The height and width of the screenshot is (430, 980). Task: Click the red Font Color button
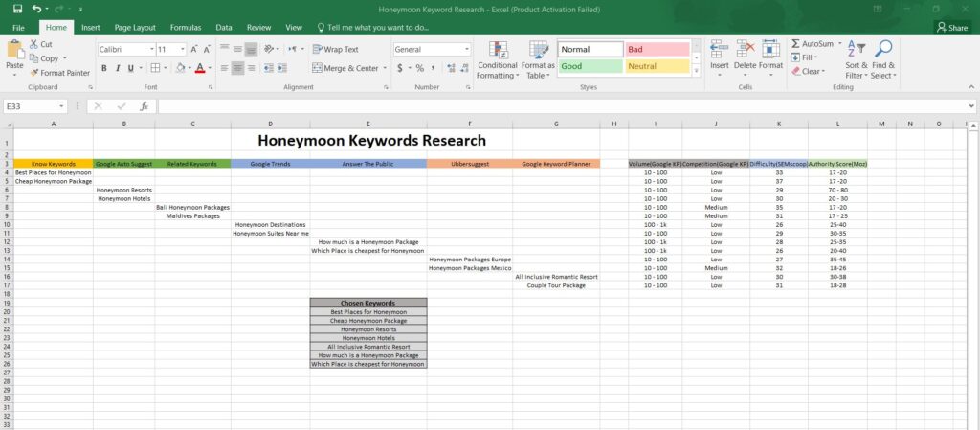coord(200,68)
